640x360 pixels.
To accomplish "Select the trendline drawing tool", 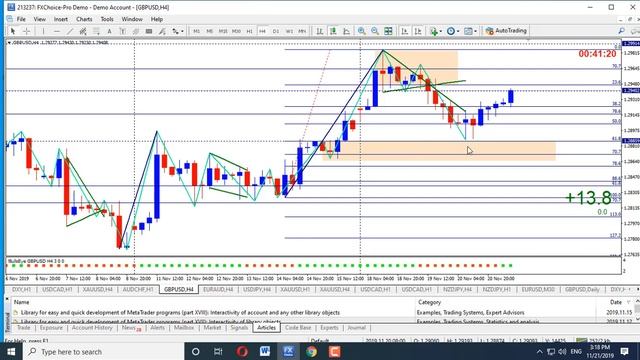I will [x=70, y=31].
